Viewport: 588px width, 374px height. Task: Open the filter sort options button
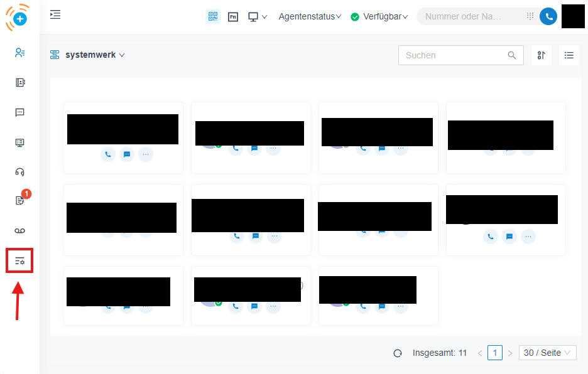click(x=541, y=55)
